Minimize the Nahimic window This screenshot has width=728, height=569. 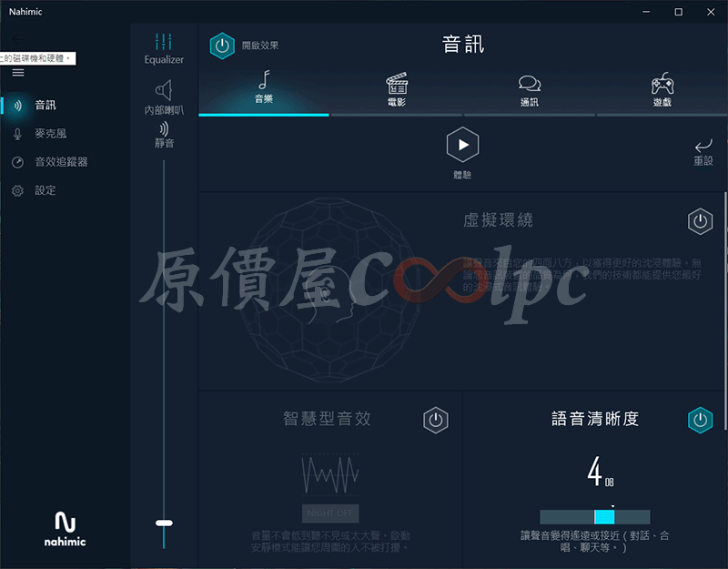(x=646, y=12)
